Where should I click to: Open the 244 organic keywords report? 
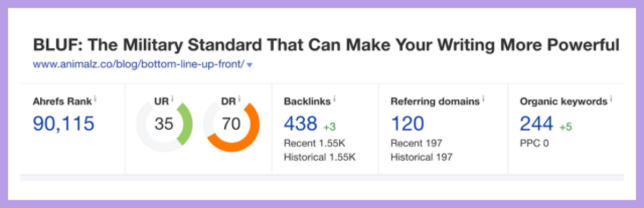[x=536, y=124]
